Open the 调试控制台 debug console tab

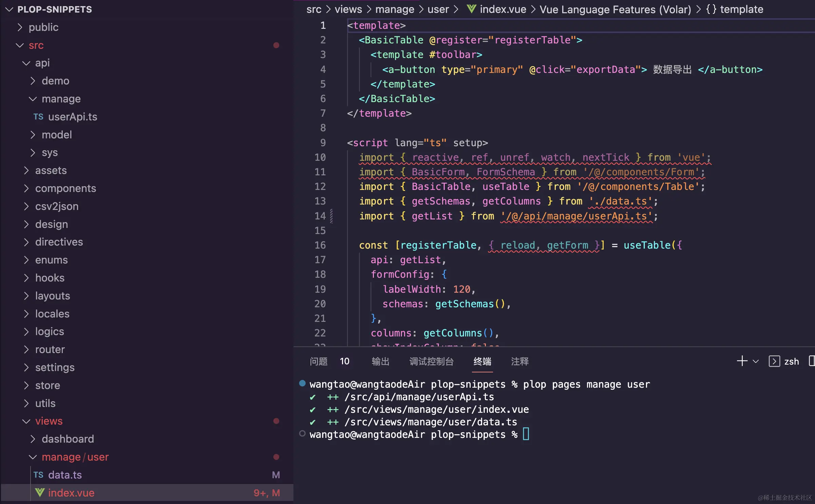pyautogui.click(x=431, y=362)
